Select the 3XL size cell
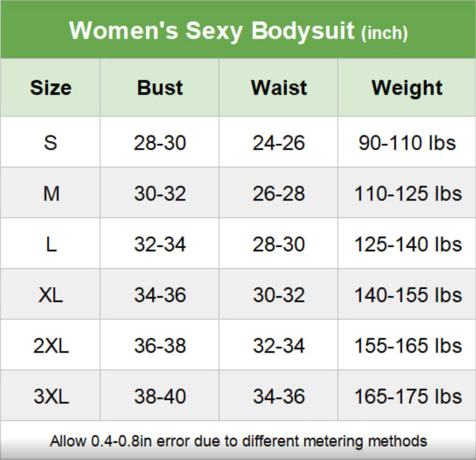 tap(51, 397)
